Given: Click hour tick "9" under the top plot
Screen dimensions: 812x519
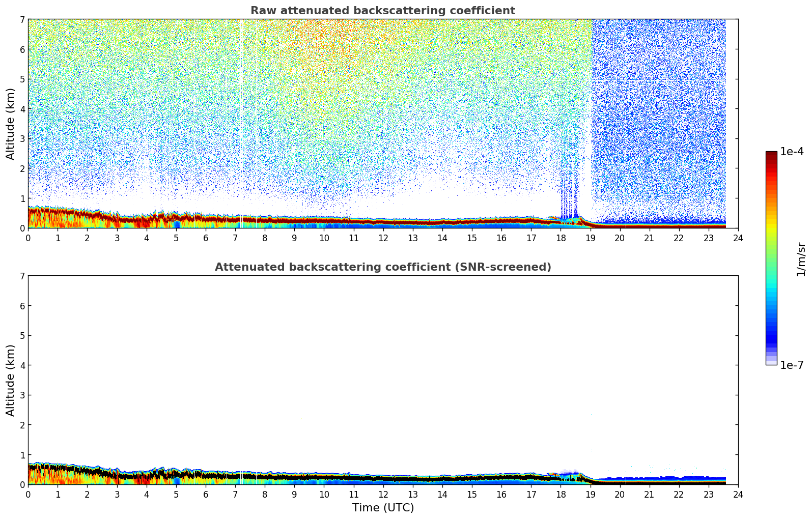Looking at the screenshot, I should (294, 238).
